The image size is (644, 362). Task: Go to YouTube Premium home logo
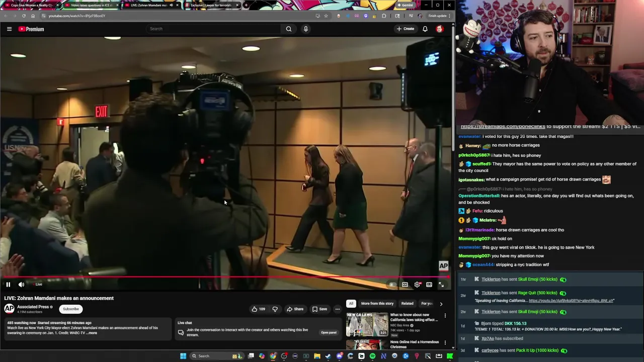[x=31, y=29]
